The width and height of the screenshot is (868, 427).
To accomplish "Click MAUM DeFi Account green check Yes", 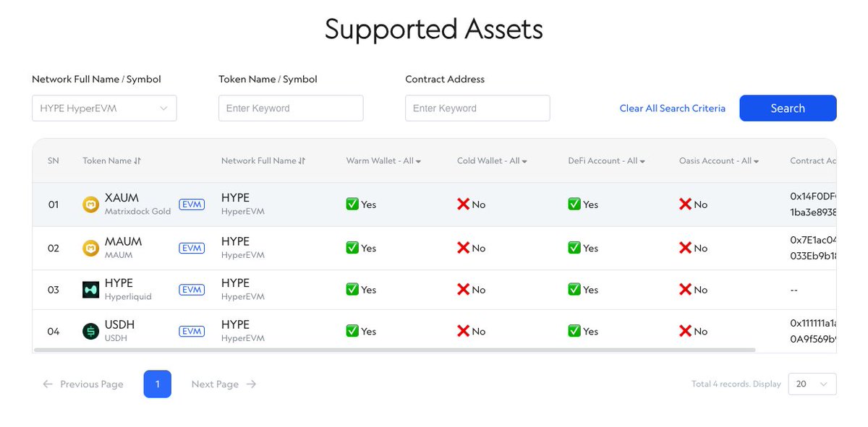I will point(583,248).
